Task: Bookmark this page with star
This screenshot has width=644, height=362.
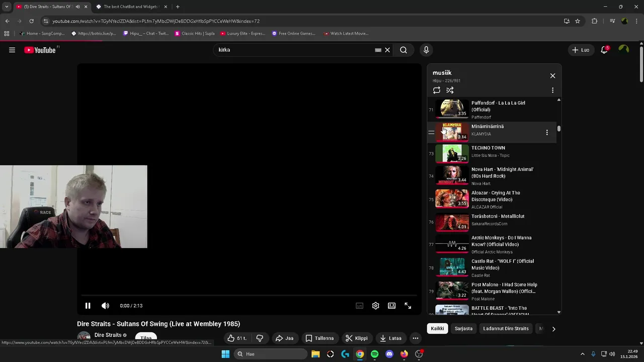Action: tap(578, 21)
